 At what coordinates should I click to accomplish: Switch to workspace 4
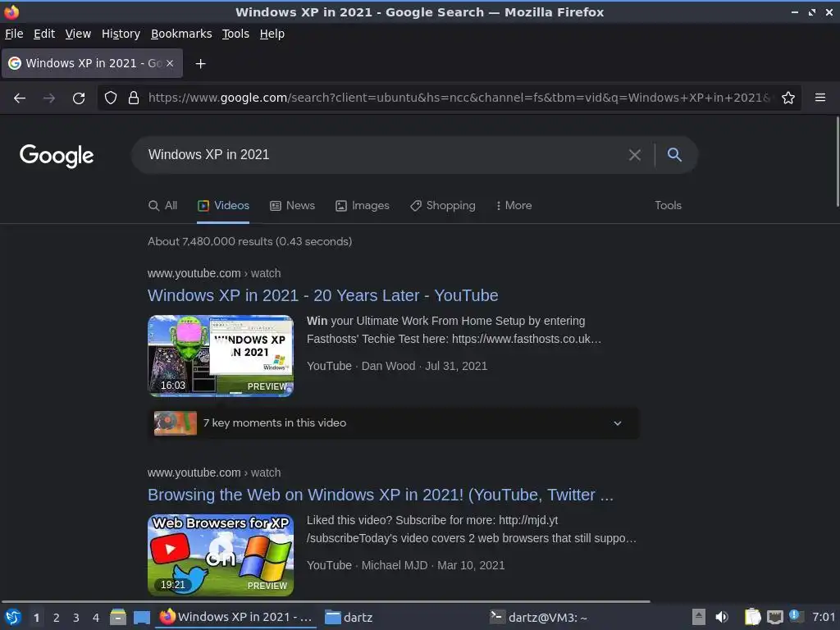click(96, 618)
